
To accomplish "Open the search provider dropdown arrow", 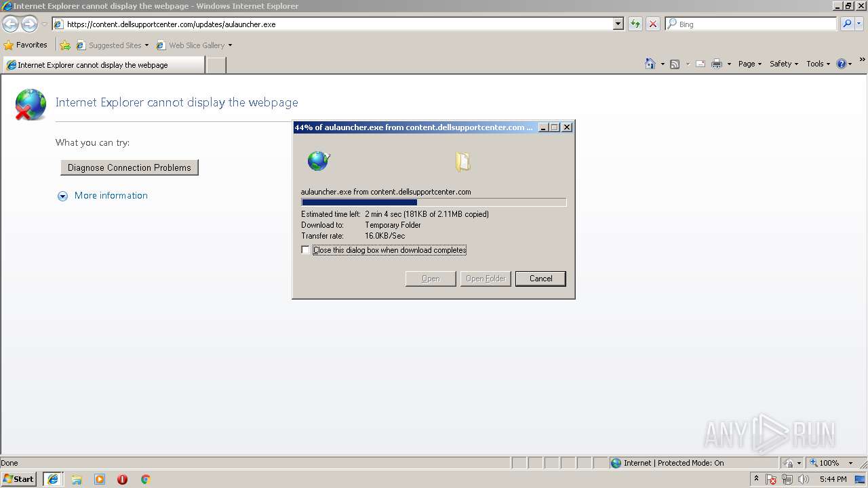I will click(x=859, y=24).
